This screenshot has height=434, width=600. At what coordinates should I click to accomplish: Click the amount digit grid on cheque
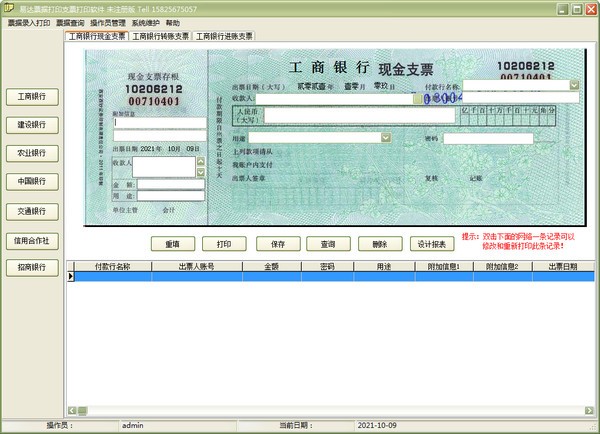click(x=508, y=116)
